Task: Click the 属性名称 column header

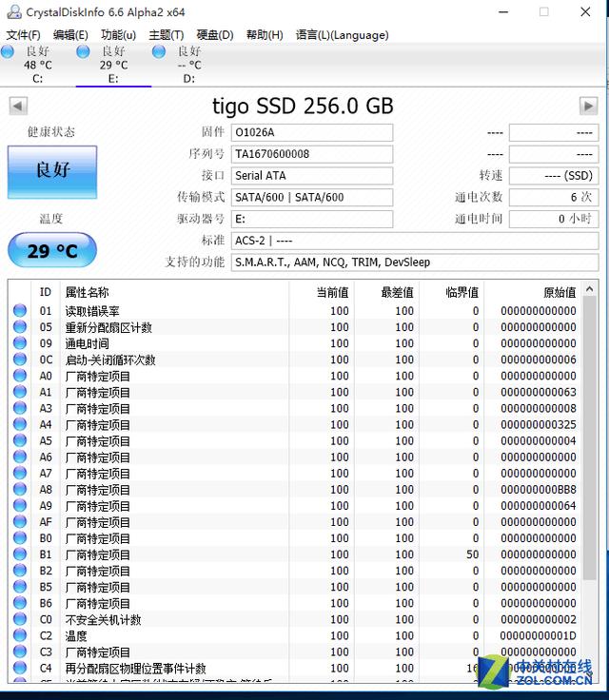Action: click(175, 292)
